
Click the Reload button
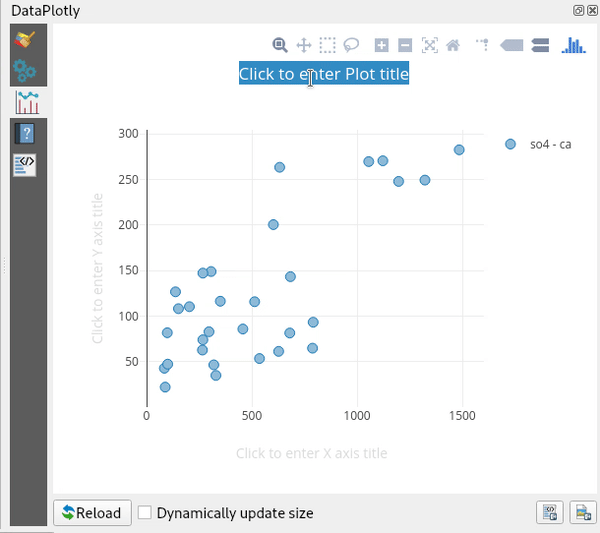click(92, 513)
